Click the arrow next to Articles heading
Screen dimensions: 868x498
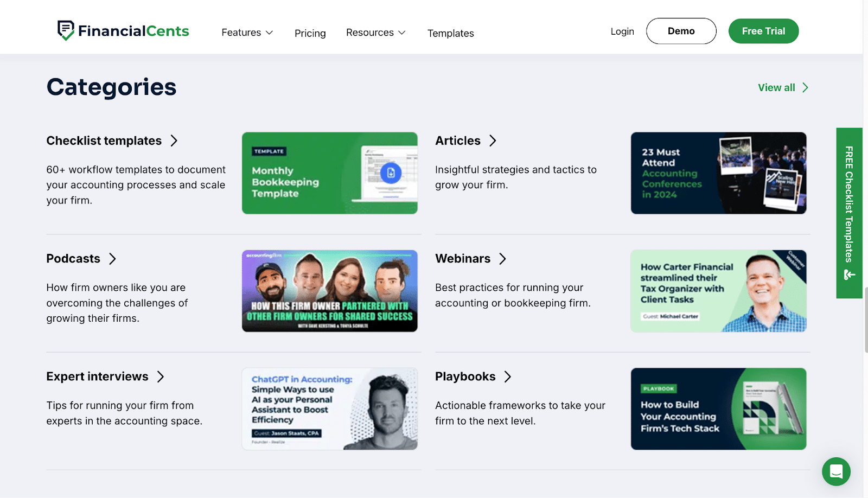(493, 141)
